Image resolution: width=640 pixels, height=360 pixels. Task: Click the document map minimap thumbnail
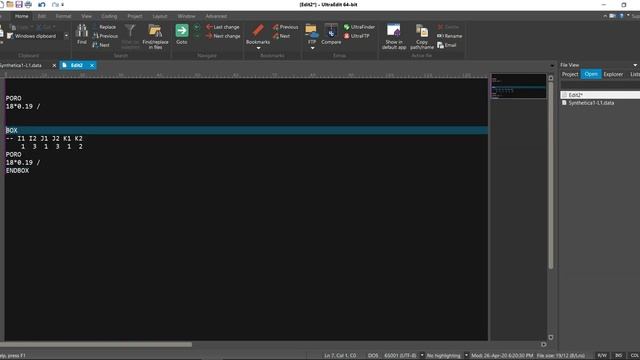[x=518, y=86]
